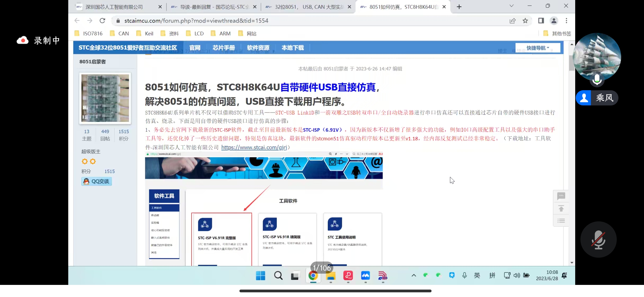Open 其他书签 folder
The height and width of the screenshot is (297, 644).
tap(557, 34)
